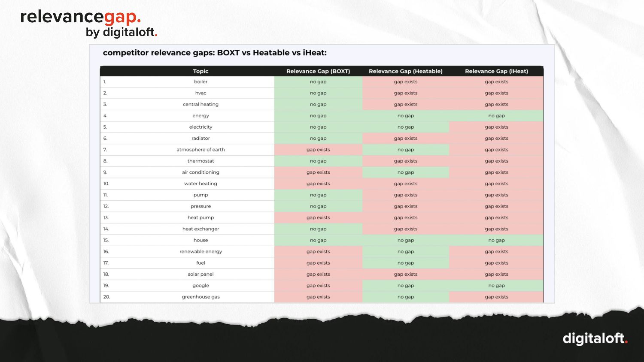The height and width of the screenshot is (362, 644).
Task: Click Heatable 'gap exists' cell for boiler
Action: click(406, 82)
